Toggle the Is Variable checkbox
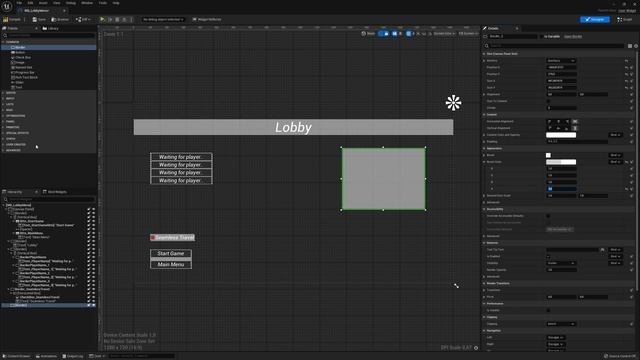The height and width of the screenshot is (360, 640). coord(542,36)
